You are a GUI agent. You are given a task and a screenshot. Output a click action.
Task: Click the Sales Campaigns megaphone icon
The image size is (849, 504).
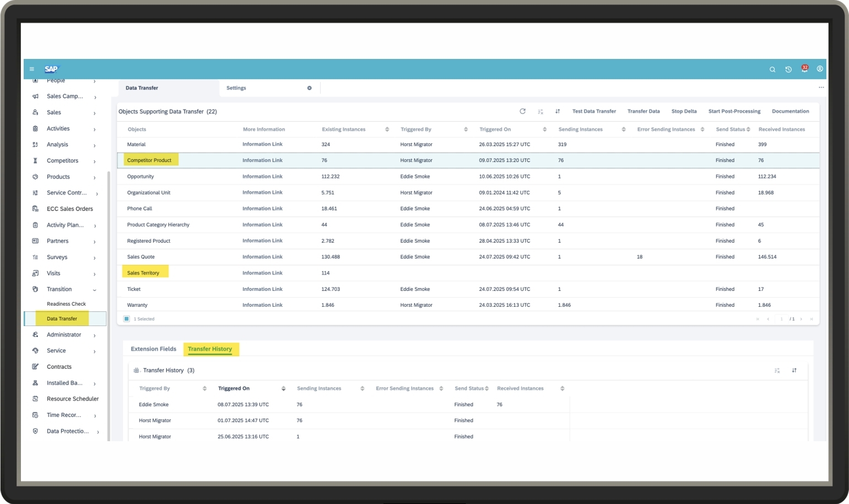[35, 96]
